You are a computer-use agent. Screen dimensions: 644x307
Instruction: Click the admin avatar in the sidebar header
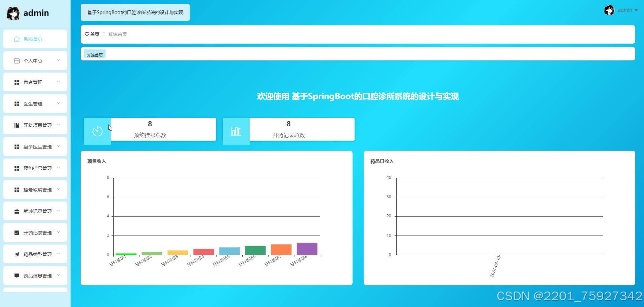pyautogui.click(x=13, y=13)
